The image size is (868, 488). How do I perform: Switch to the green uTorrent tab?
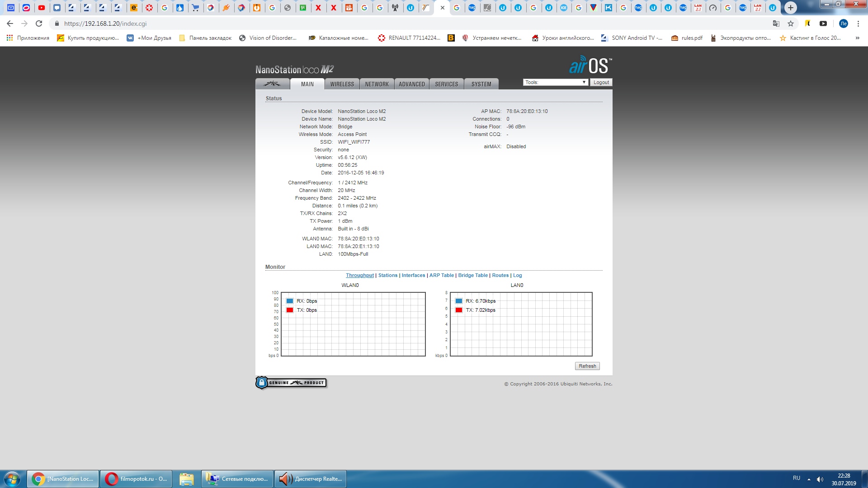[303, 8]
